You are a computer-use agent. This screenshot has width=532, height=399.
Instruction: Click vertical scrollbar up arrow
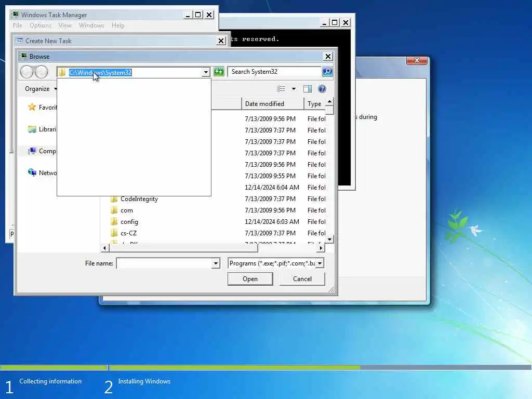[x=329, y=102]
